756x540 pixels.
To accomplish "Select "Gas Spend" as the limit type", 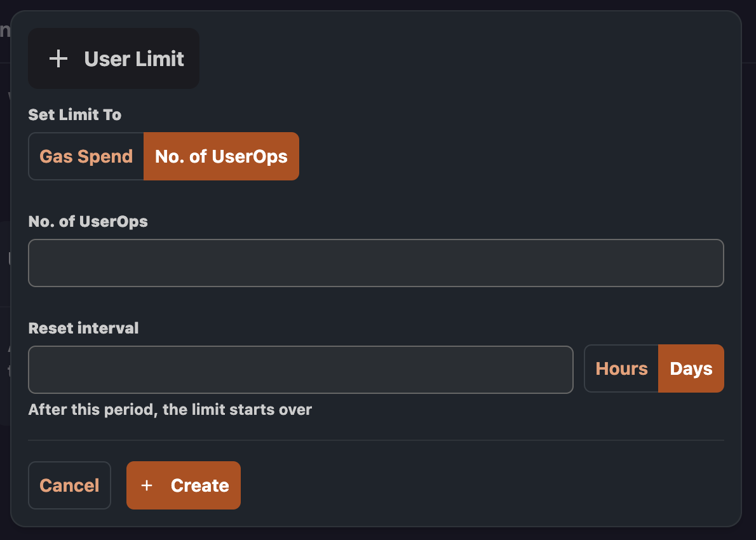I will [x=86, y=156].
